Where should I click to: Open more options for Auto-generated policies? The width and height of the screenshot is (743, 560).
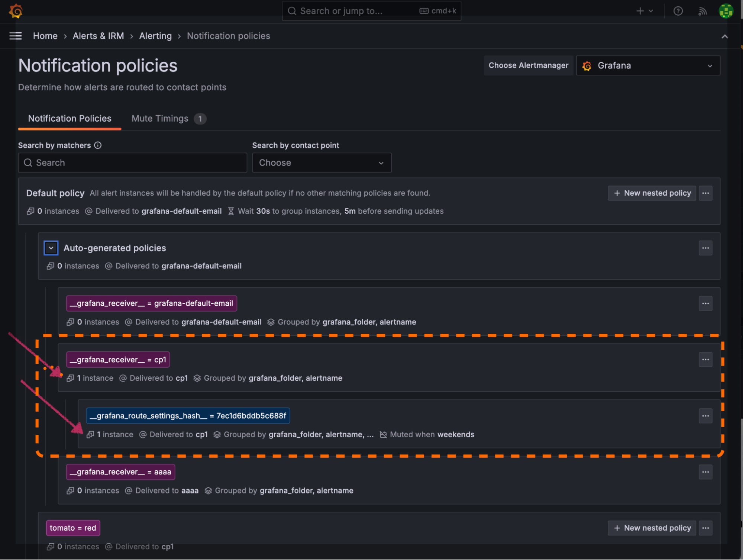point(705,248)
